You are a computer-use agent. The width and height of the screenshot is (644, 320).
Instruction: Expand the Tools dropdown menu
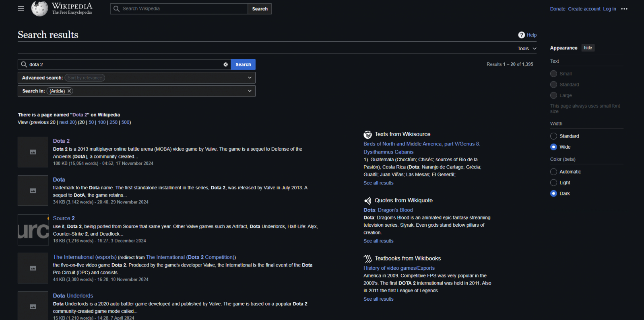pos(527,49)
